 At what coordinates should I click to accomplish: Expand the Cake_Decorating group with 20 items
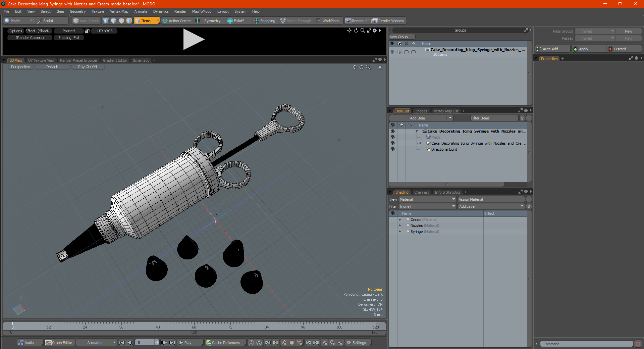tap(423, 52)
